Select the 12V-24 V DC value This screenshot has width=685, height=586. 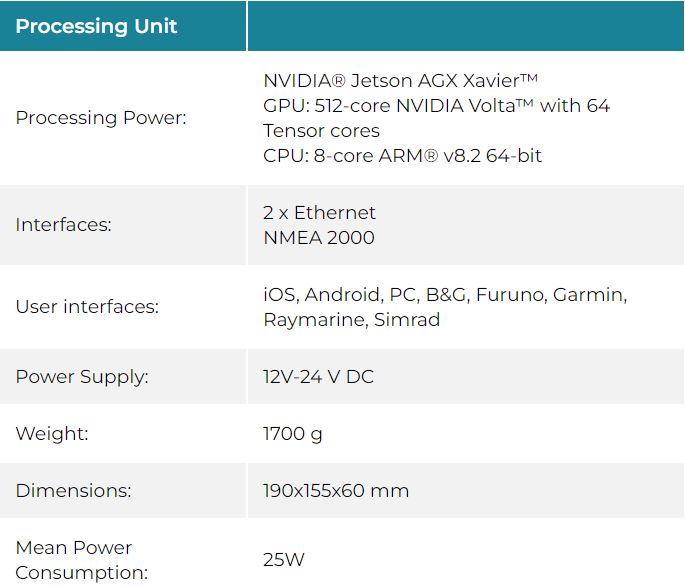(318, 377)
